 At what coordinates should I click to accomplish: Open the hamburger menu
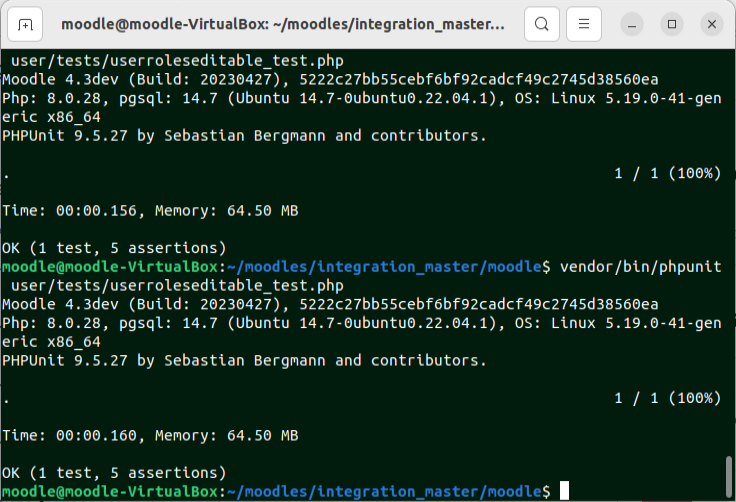584,24
